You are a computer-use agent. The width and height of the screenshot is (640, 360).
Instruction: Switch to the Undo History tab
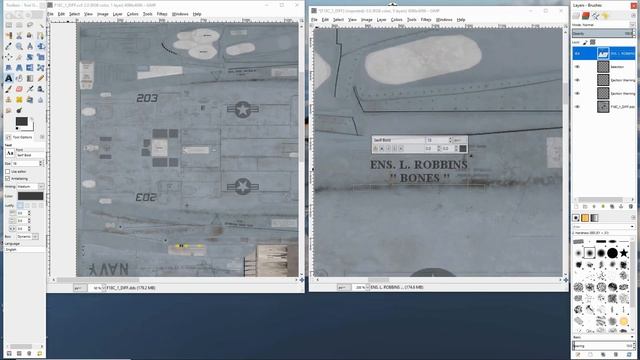605,16
